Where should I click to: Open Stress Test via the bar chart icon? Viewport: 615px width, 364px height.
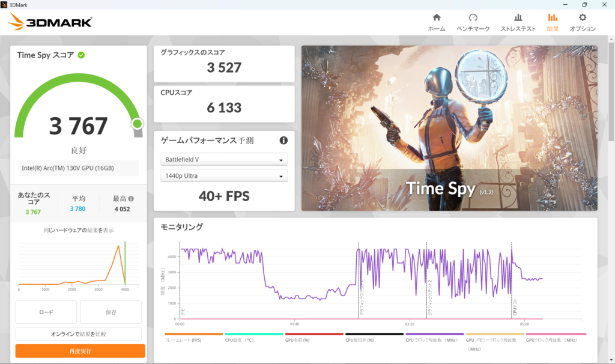pyautogui.click(x=518, y=18)
